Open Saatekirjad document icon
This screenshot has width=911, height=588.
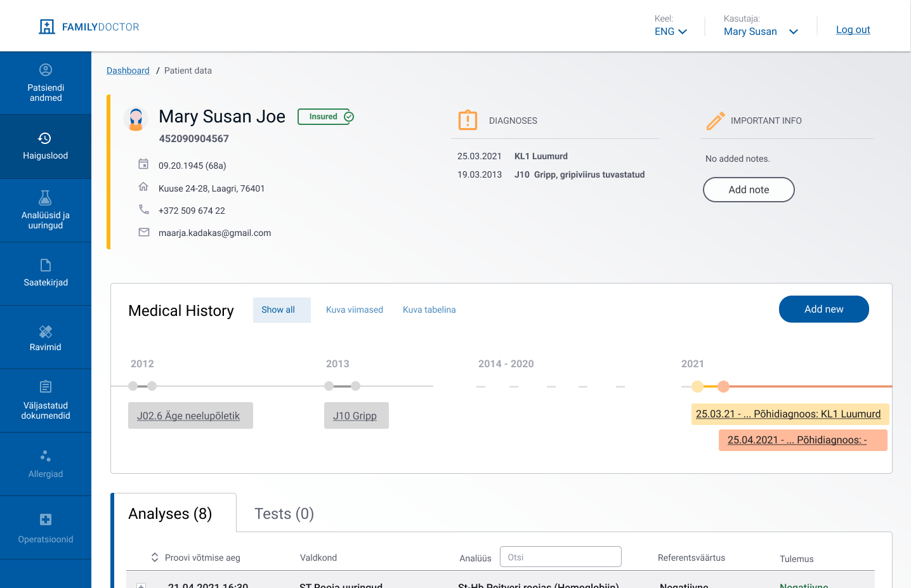pos(45,265)
